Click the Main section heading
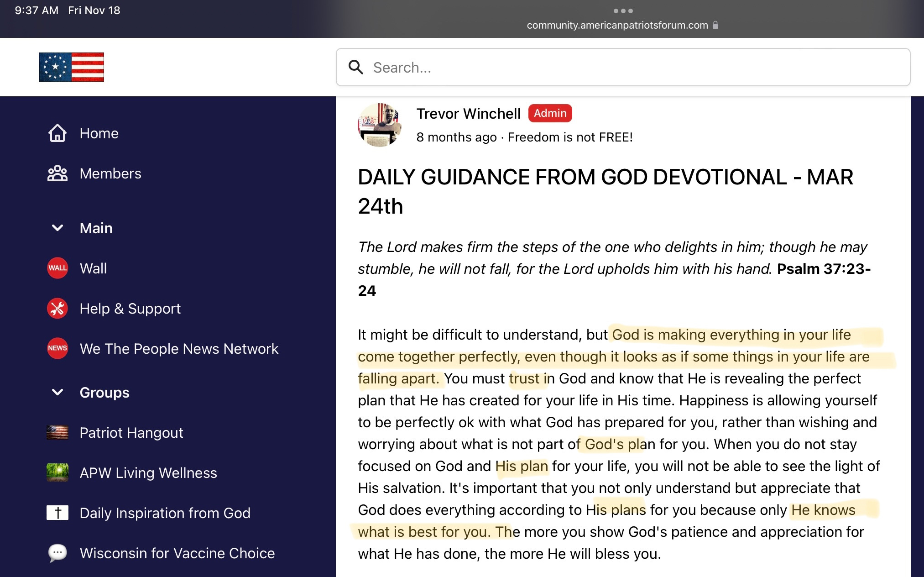The width and height of the screenshot is (924, 577). click(x=96, y=228)
